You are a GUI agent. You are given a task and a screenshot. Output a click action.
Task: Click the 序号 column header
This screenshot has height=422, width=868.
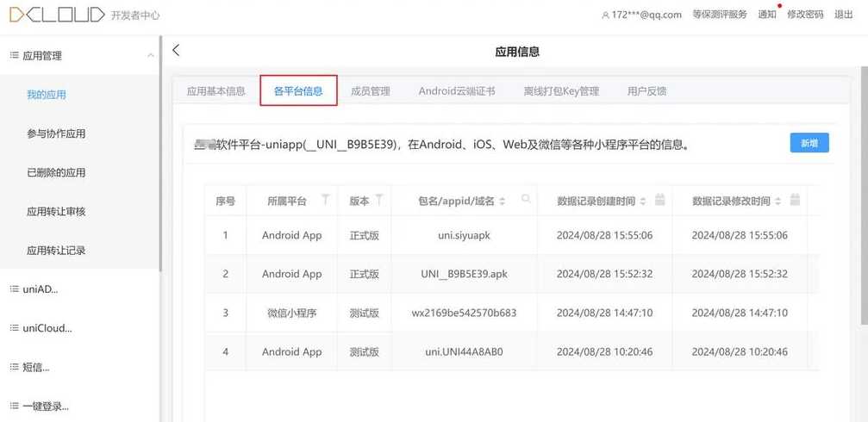click(x=225, y=202)
